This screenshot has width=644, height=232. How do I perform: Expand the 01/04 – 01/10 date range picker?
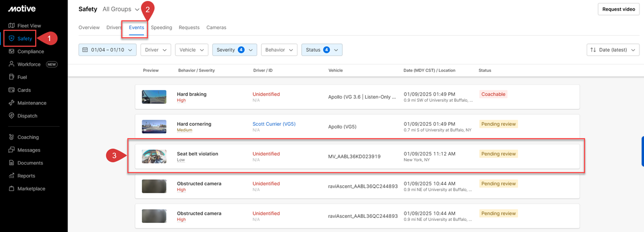click(107, 50)
